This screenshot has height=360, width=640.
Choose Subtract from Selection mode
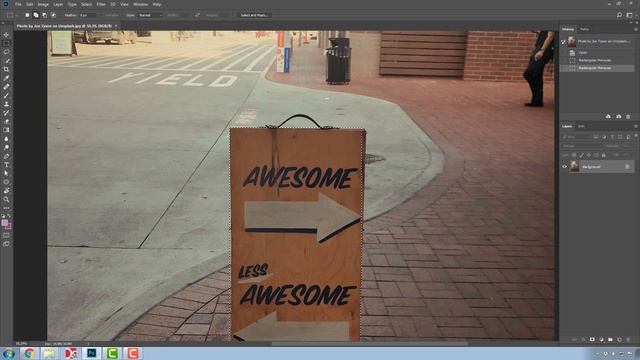point(44,15)
